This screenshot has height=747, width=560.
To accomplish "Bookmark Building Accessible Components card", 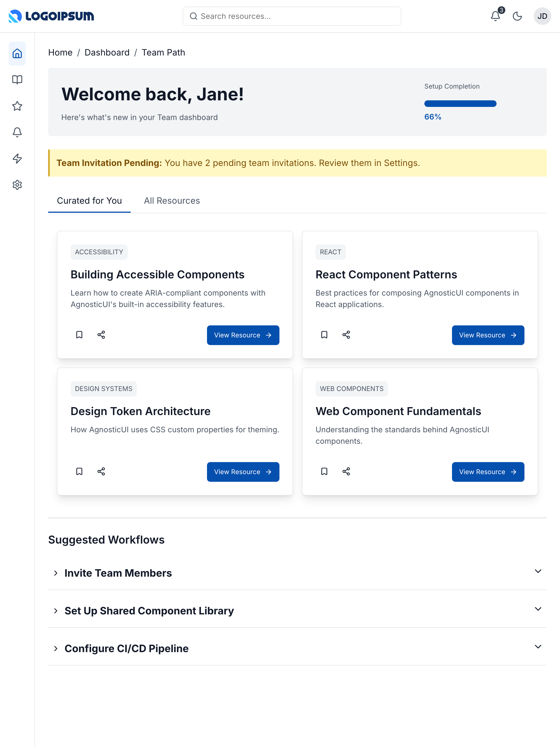I will pos(79,335).
